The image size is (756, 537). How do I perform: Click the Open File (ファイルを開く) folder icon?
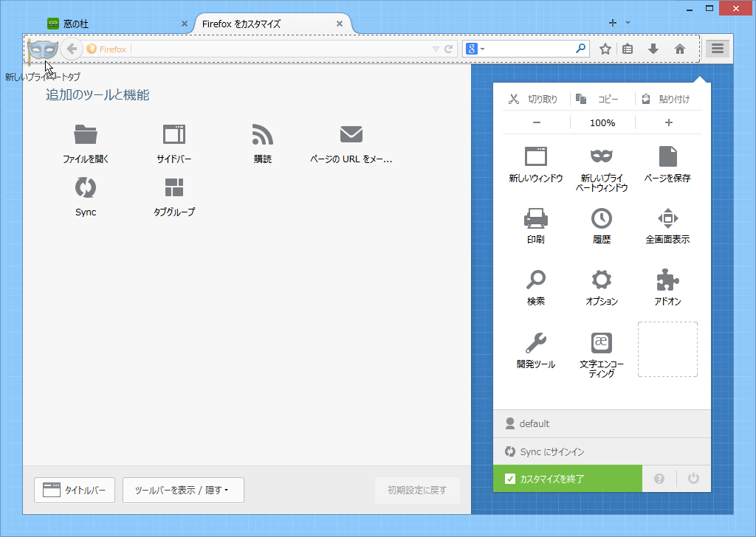tap(86, 134)
